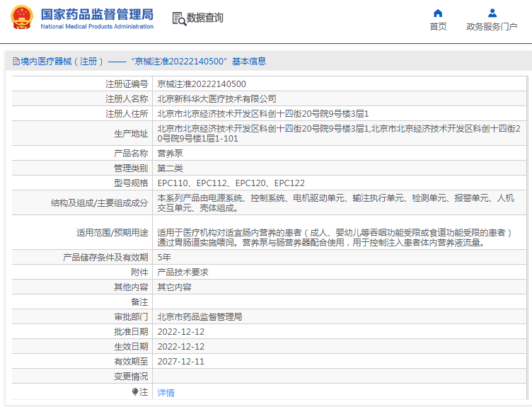Screen dimensions: 532x407
Task: Click the 注册人住所 address value
Action: pyautogui.click(x=263, y=114)
